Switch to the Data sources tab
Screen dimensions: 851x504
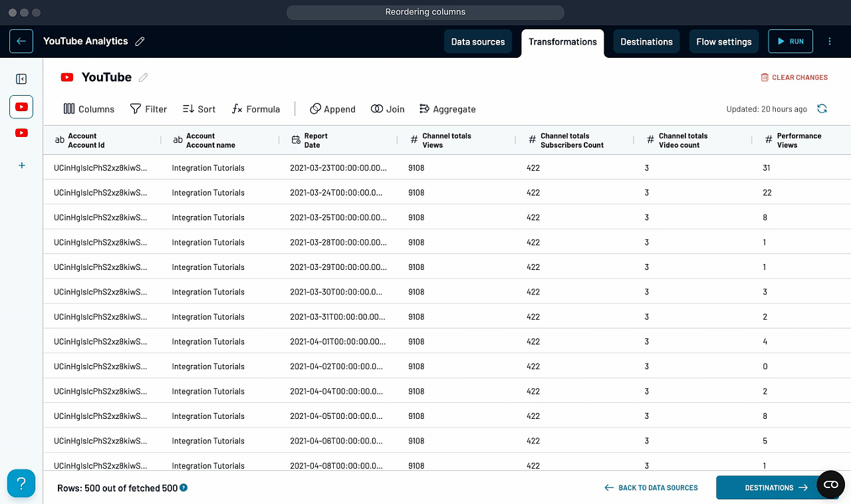477,41
